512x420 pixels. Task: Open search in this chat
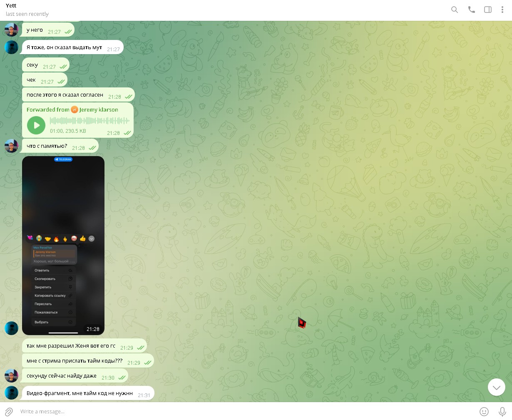click(x=455, y=10)
